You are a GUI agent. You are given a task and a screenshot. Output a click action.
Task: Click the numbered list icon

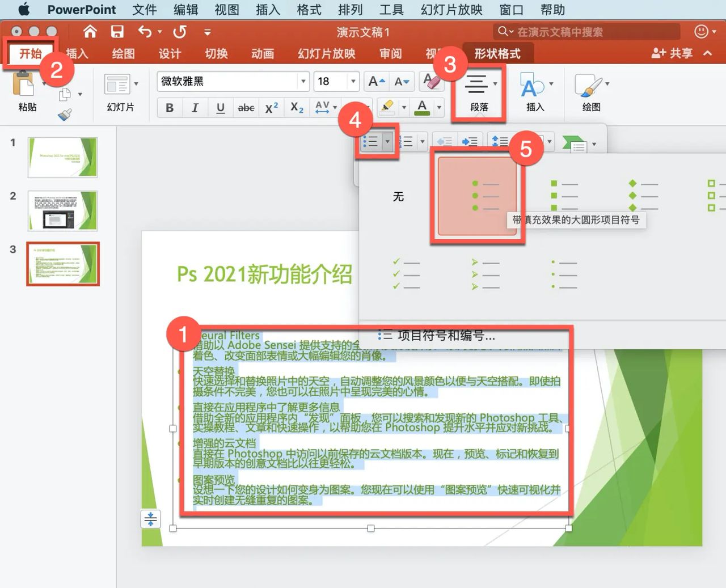406,142
